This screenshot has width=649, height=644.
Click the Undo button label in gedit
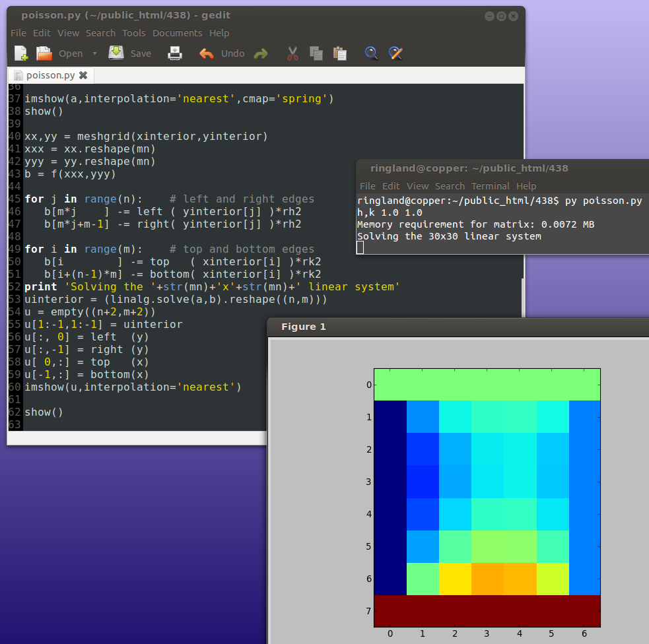(232, 53)
